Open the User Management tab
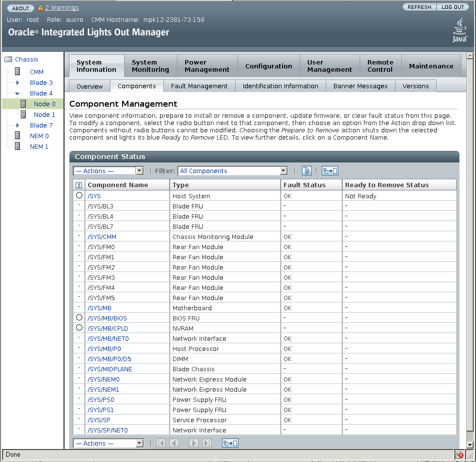Viewport: 476px width, 462px height. 330,66
